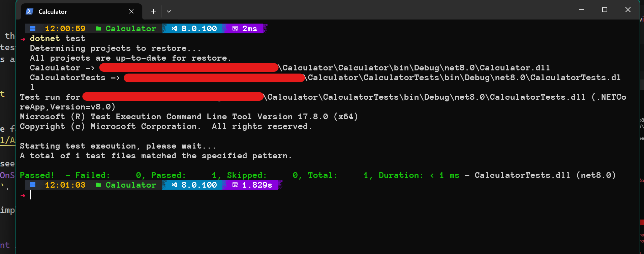Click the timer icon next to 1.829s
The image size is (644, 254).
tap(235, 185)
